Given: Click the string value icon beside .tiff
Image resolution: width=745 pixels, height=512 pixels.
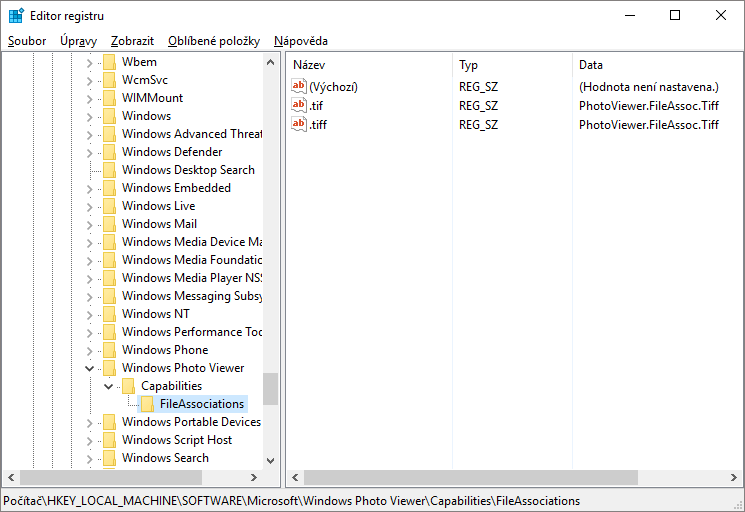Looking at the screenshot, I should (298, 124).
